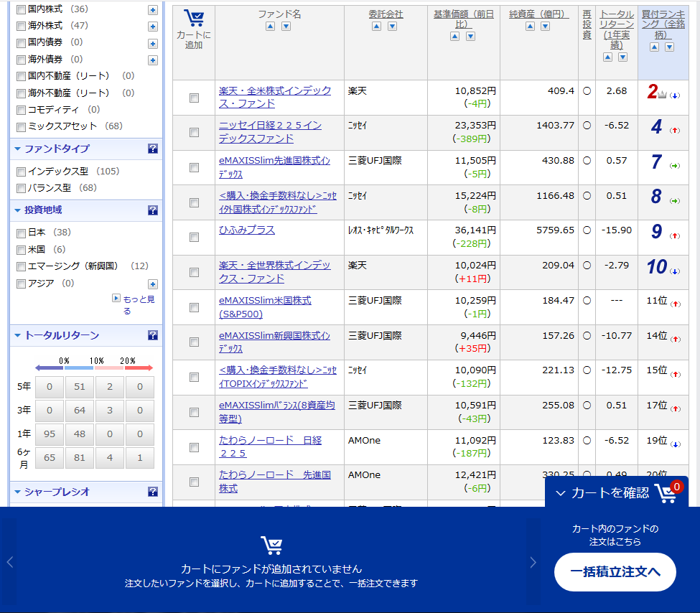
Task: Open help for 投資地域 section
Action: click(x=153, y=210)
